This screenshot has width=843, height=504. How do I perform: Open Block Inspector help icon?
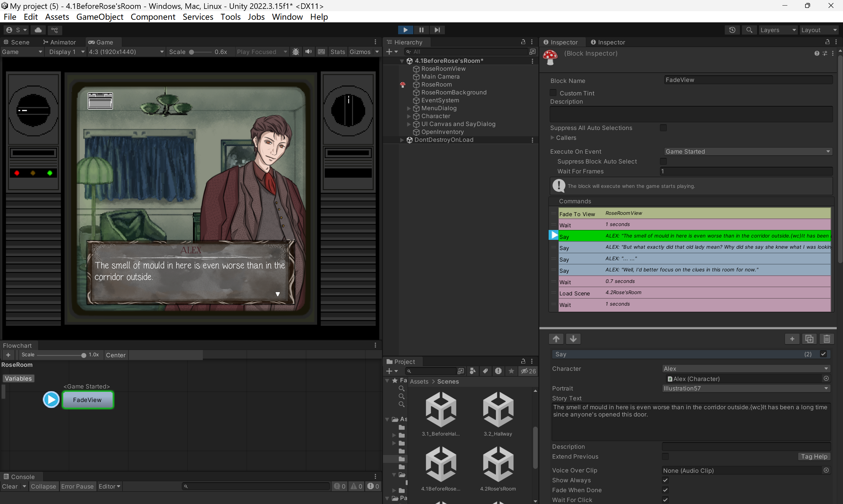click(817, 53)
